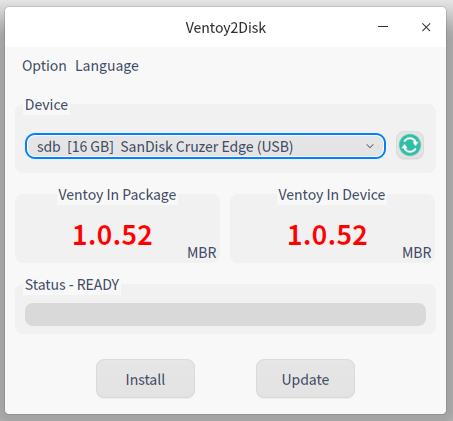Click the Status - READY label
The width and height of the screenshot is (453, 421).
(x=72, y=285)
